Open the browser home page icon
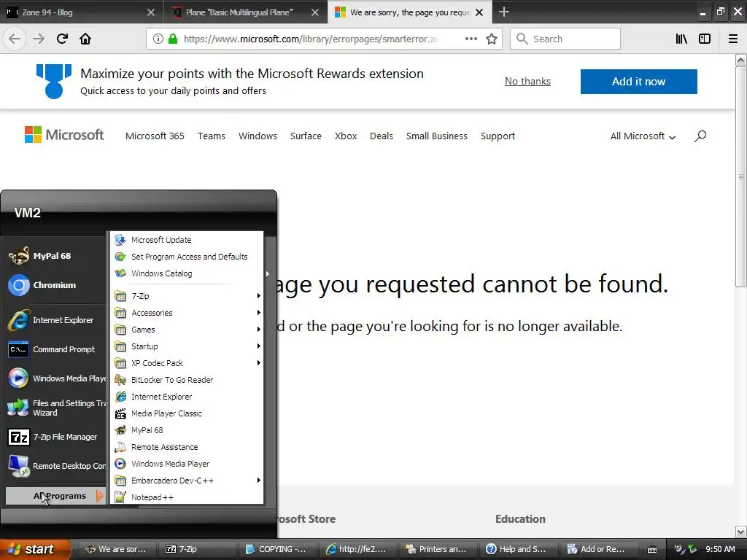Image resolution: width=747 pixels, height=560 pixels. click(85, 39)
